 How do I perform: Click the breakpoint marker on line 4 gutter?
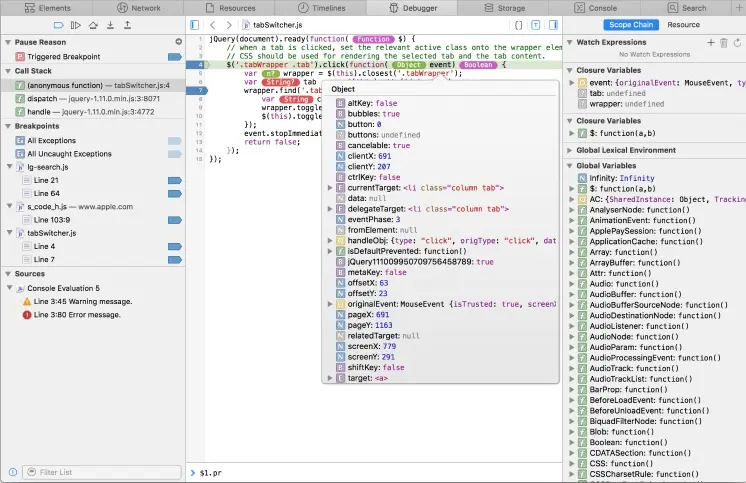pyautogui.click(x=197, y=64)
